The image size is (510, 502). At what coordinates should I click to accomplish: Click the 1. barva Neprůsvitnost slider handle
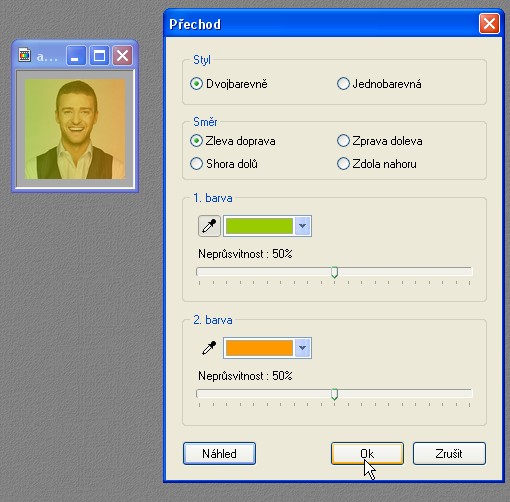tap(334, 272)
